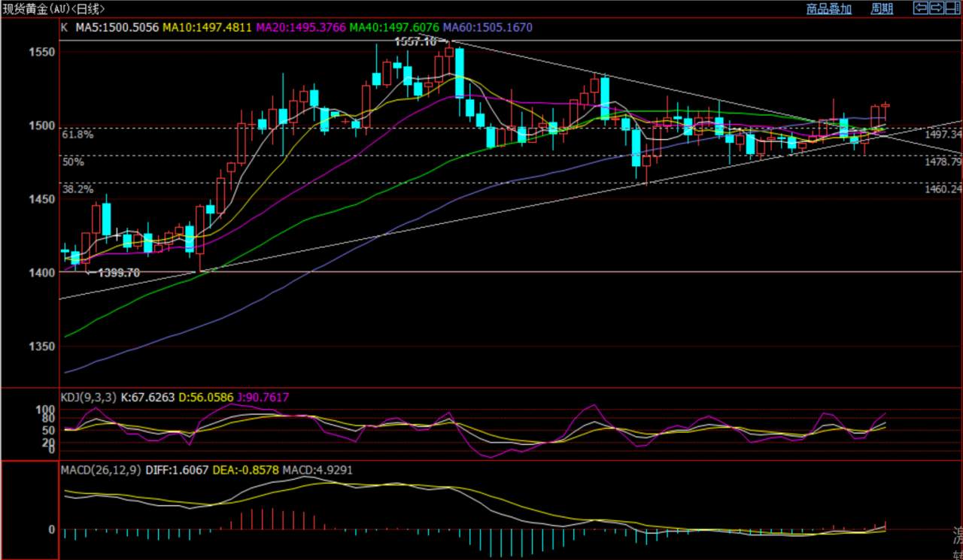This screenshot has height=560, width=963.
Task: Click the DEA:-0.8578 value
Action: (x=246, y=469)
